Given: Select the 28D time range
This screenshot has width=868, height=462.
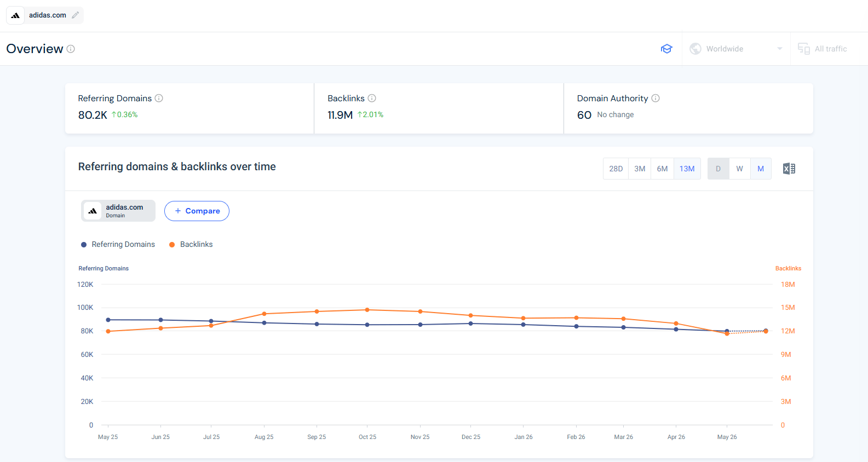Looking at the screenshot, I should click(x=616, y=169).
